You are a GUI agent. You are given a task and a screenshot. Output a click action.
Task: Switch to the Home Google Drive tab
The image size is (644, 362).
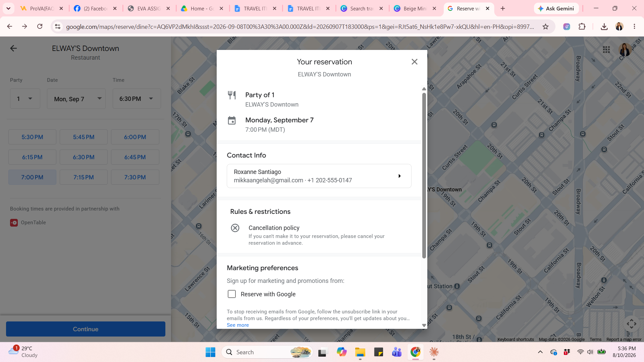(x=202, y=8)
